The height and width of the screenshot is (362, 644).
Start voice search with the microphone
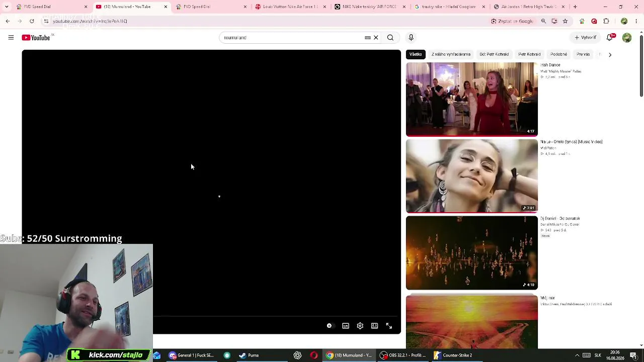411,38
